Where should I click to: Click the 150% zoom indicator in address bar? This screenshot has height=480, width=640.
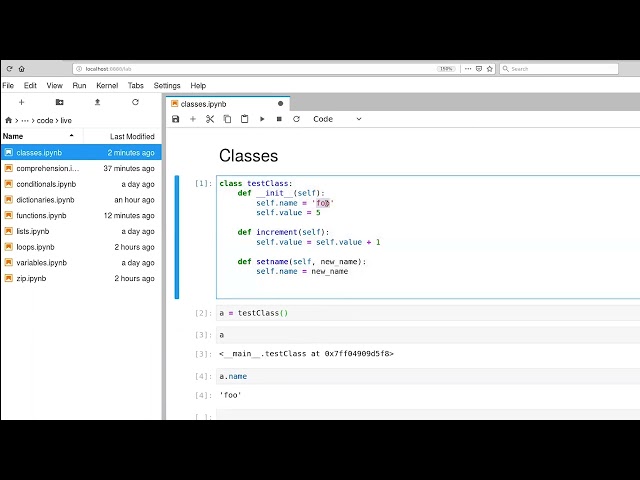[x=446, y=69]
